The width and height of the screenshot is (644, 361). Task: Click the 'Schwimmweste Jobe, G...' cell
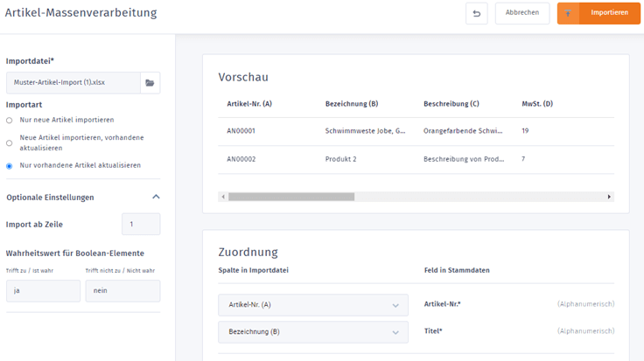pos(365,131)
